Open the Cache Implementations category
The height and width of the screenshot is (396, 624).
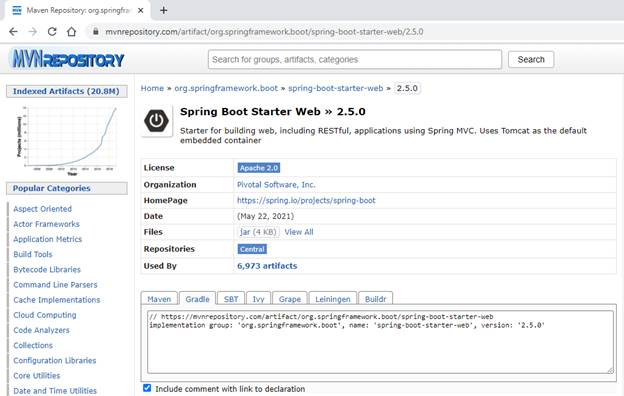tap(57, 300)
